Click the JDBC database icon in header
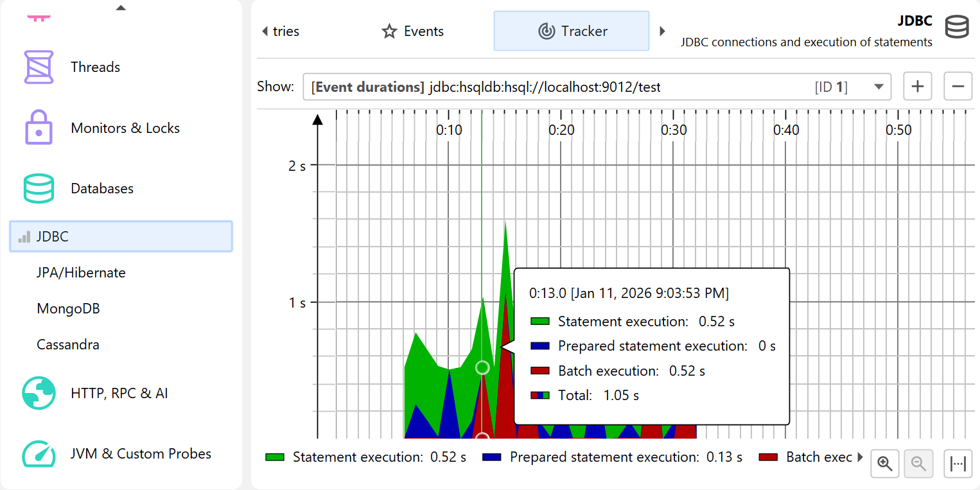Screen dimensions: 980x490 click(956, 28)
